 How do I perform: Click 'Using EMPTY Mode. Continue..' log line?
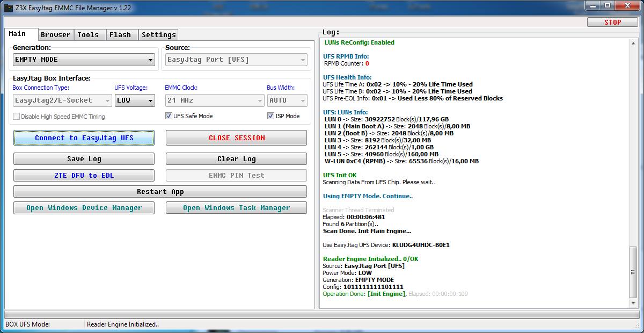(x=368, y=196)
